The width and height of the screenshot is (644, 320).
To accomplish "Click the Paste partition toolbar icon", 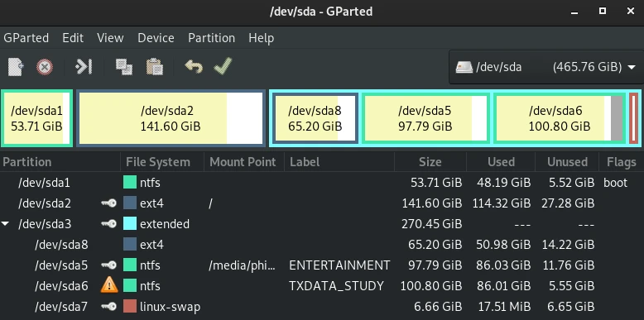I will [155, 67].
